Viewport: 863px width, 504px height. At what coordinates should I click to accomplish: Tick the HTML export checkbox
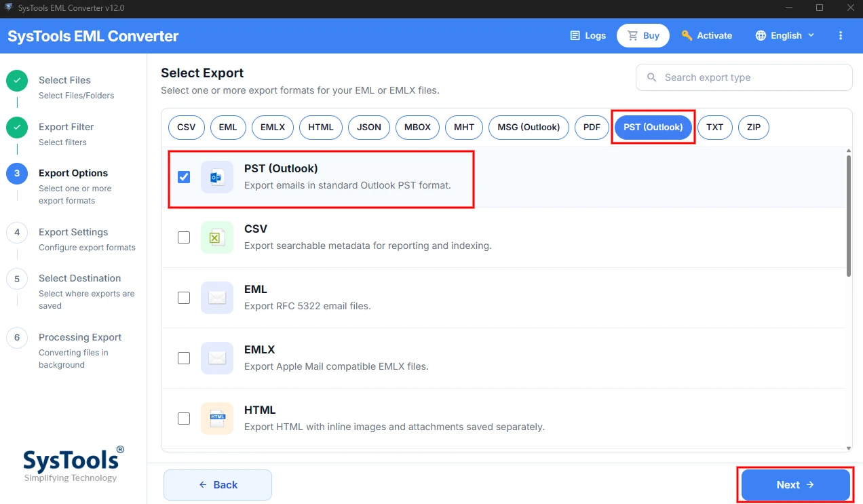pos(184,419)
